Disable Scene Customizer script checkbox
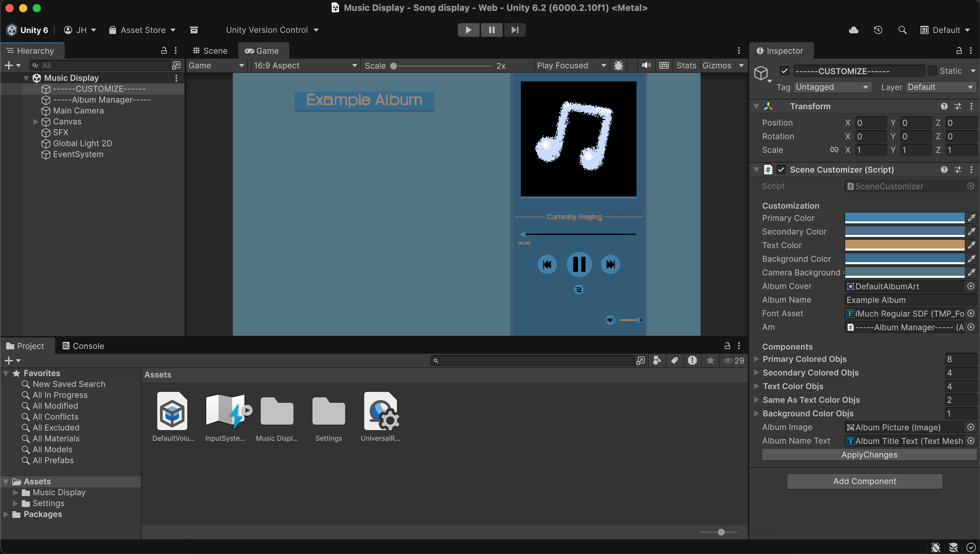 (x=781, y=170)
